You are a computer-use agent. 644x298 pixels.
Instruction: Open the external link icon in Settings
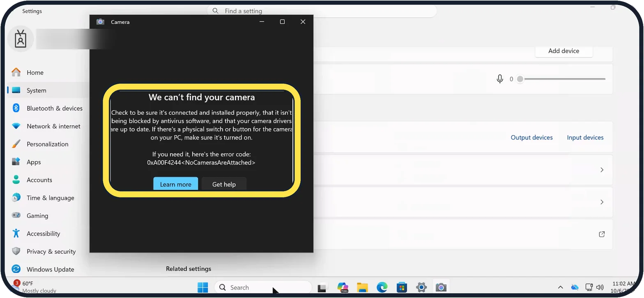point(602,234)
